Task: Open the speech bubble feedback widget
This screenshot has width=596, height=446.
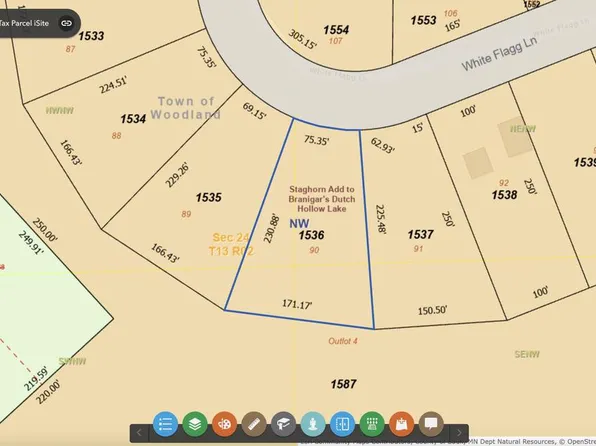Action: (431, 424)
